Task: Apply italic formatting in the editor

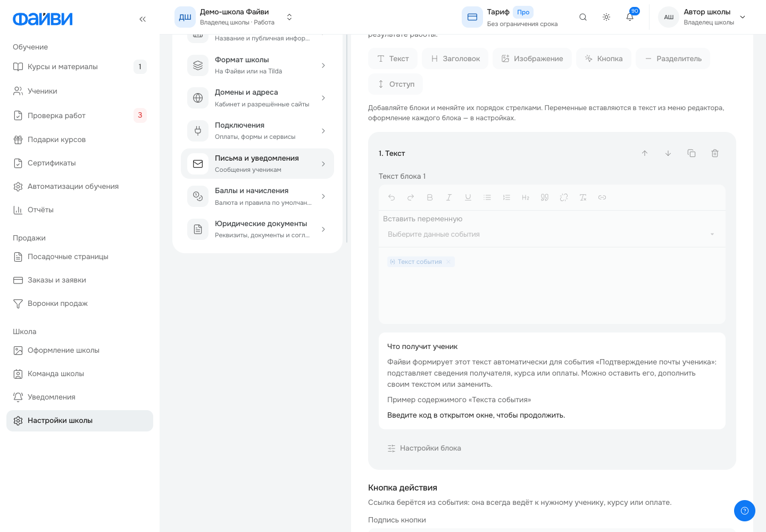Action: 449,197
